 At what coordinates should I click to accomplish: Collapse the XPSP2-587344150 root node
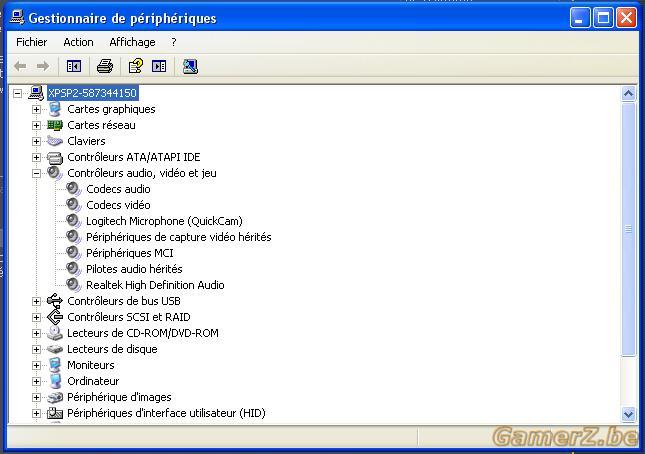click(x=17, y=93)
